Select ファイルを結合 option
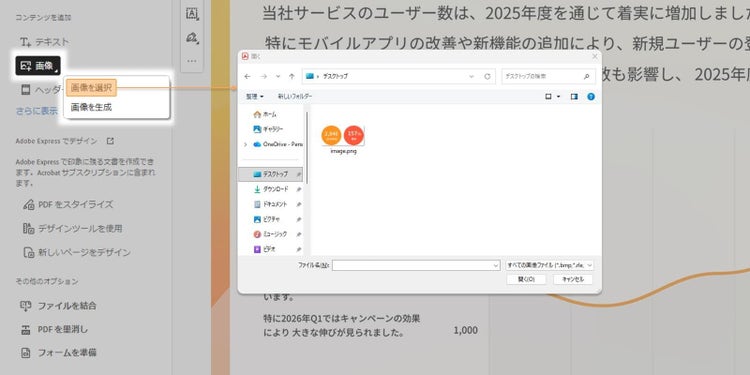 click(x=58, y=306)
